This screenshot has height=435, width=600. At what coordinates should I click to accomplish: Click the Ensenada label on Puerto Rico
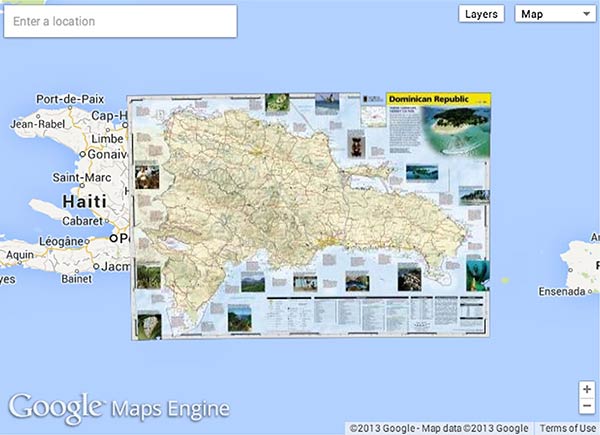[562, 292]
